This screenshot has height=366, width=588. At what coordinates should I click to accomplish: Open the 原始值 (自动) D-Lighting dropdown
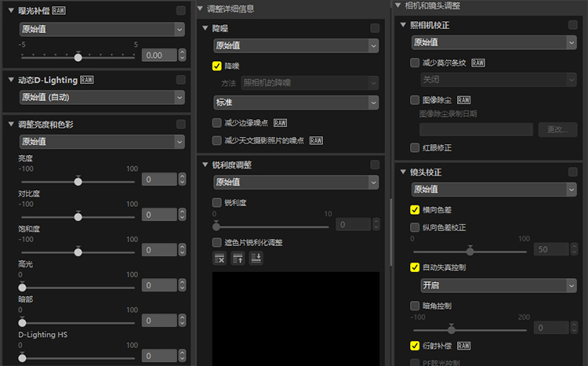click(102, 97)
